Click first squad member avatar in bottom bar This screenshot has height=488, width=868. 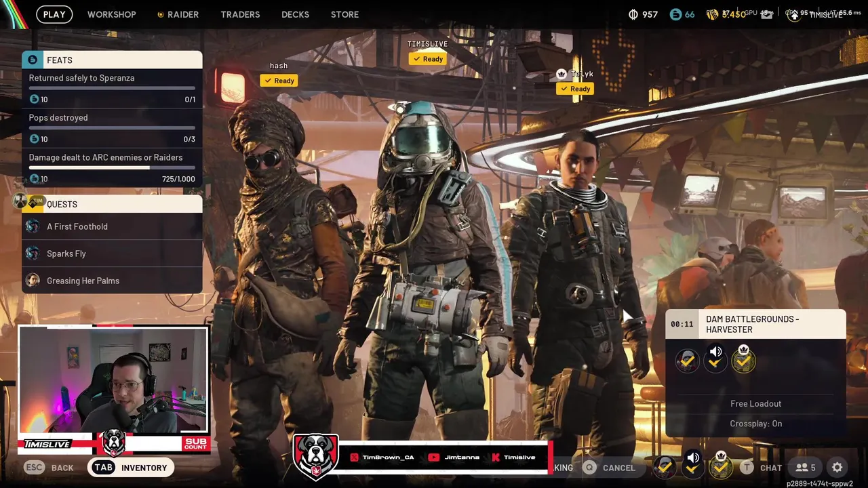665,467
